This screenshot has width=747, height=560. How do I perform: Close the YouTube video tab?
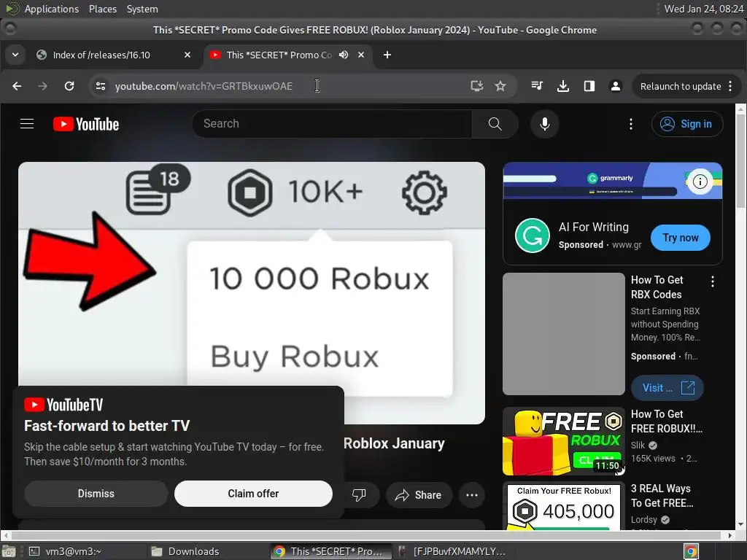pyautogui.click(x=361, y=55)
